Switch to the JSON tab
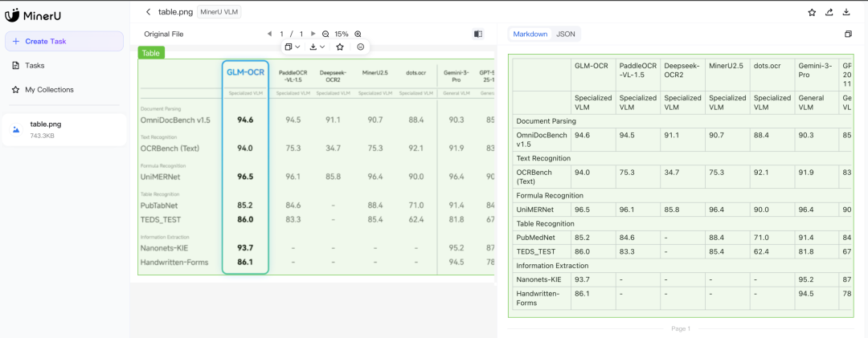 point(565,35)
